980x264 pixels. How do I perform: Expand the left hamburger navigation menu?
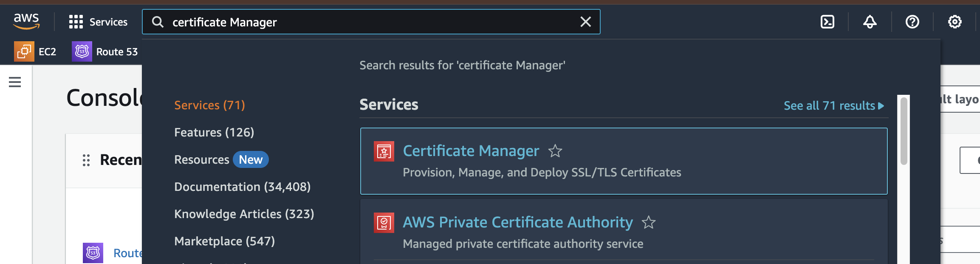coord(15,82)
